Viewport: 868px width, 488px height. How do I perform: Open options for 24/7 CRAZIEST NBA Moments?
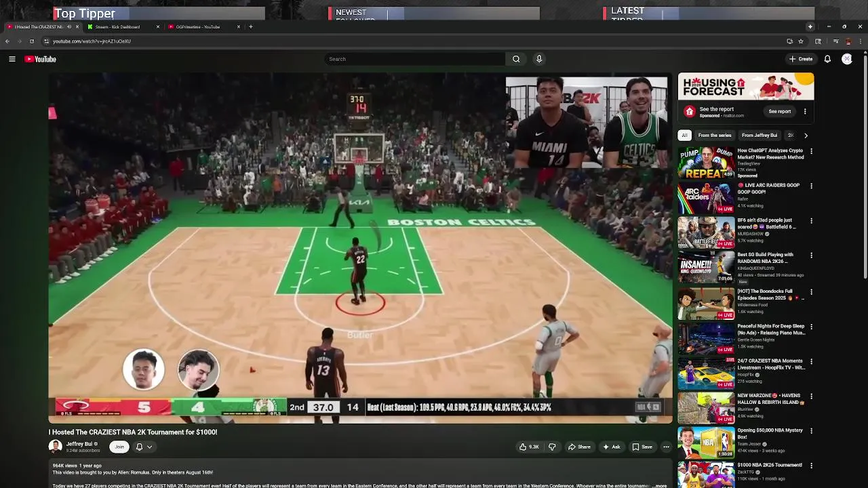pos(811,361)
